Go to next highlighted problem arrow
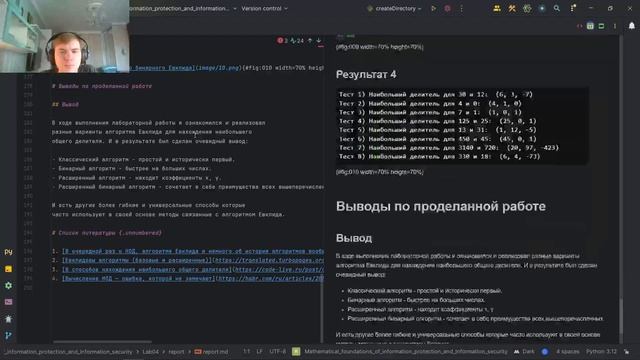The height and width of the screenshot is (360, 640). coord(318,40)
